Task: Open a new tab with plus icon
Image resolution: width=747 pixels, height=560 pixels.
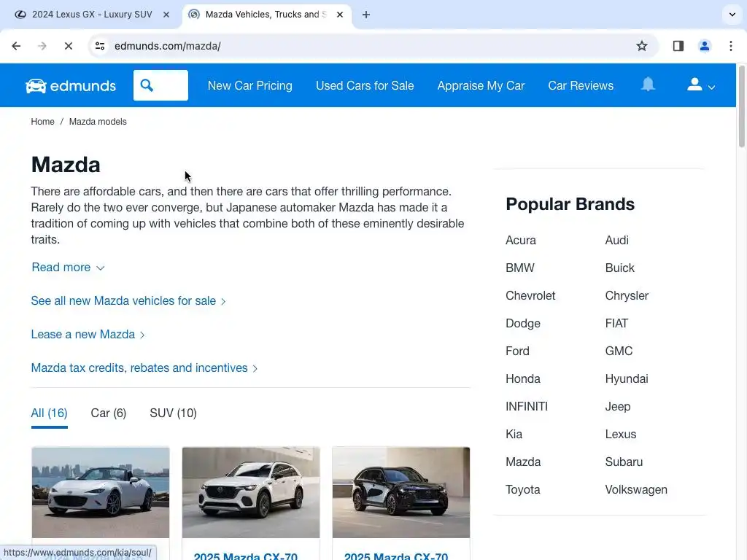Action: 366,15
